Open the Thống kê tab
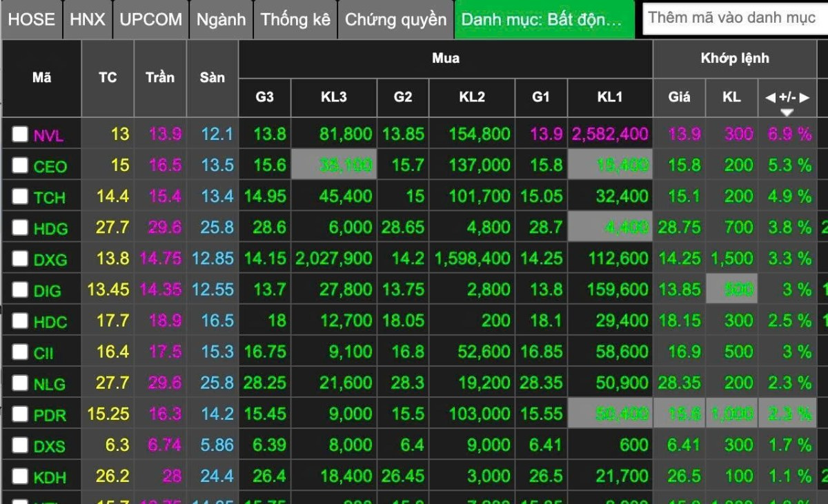This screenshot has width=828, height=504. [295, 19]
